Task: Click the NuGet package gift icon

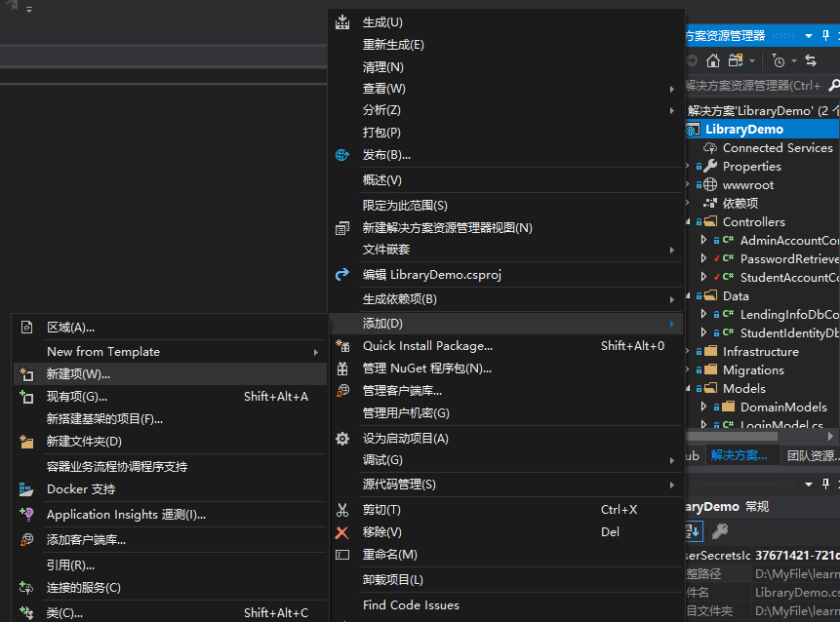Action: [x=342, y=369]
